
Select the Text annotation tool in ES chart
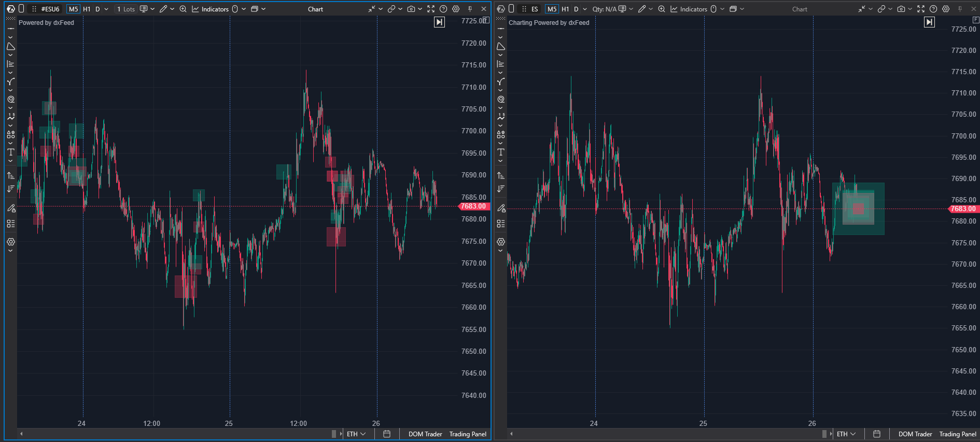[x=500, y=152]
